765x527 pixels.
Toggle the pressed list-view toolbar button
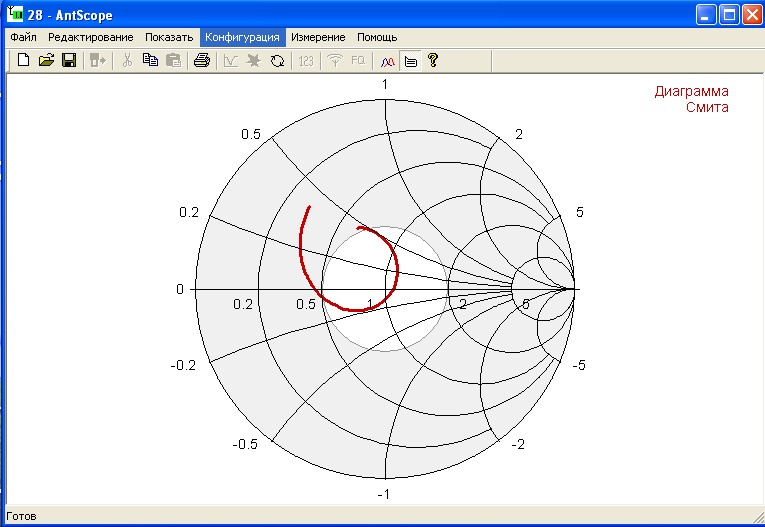[x=410, y=61]
